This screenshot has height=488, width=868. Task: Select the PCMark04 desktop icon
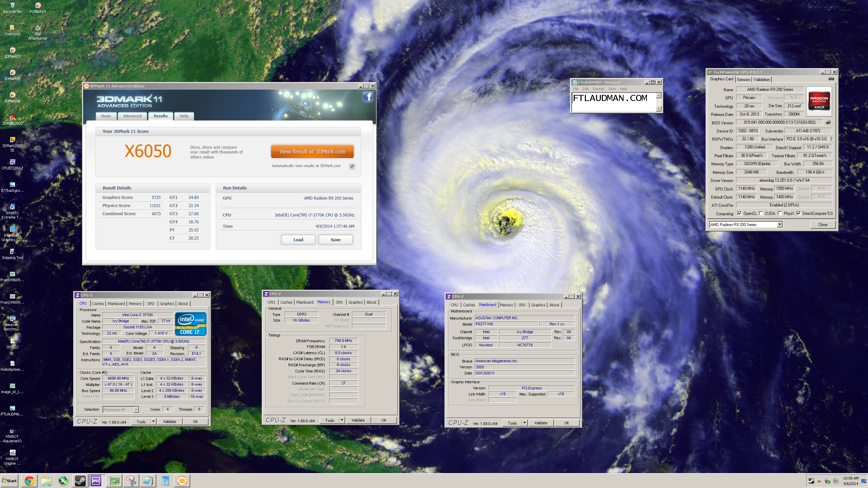click(38, 8)
